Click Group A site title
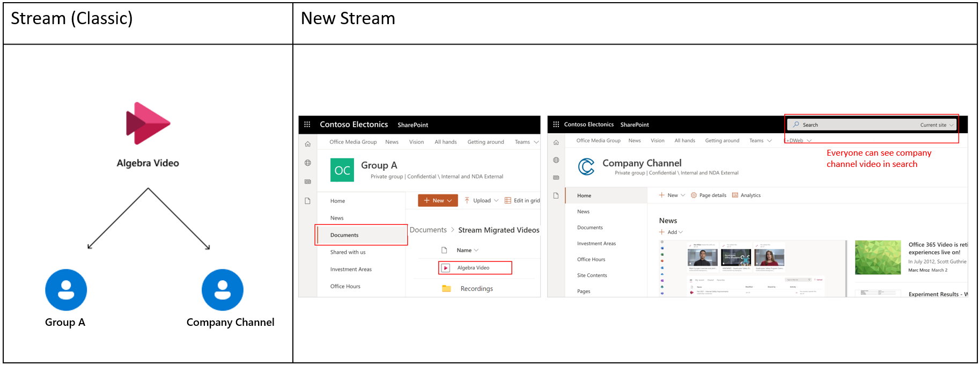 coord(379,165)
